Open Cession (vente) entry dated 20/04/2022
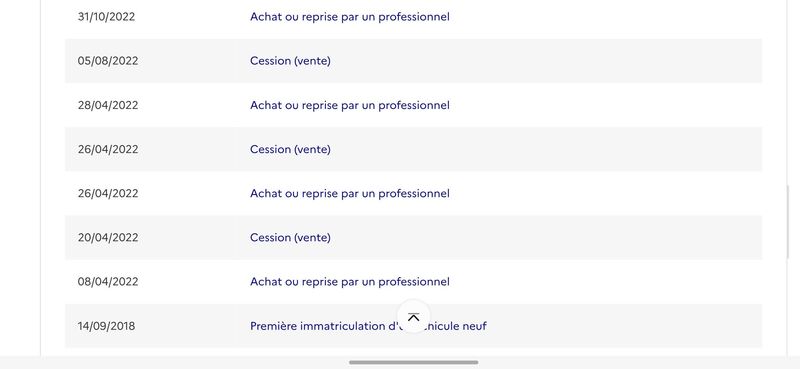 (290, 237)
